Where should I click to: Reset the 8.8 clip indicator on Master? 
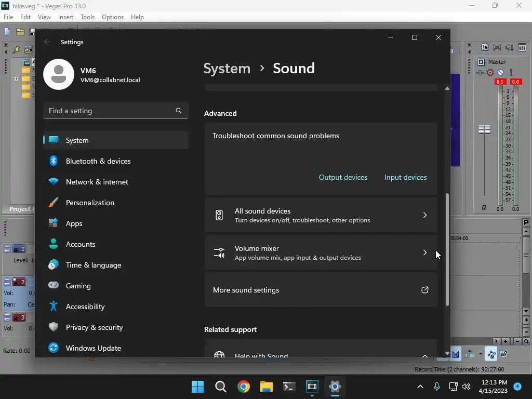515,82
